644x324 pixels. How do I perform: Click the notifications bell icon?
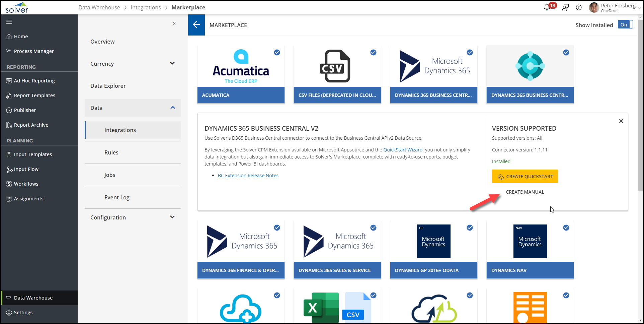point(547,7)
